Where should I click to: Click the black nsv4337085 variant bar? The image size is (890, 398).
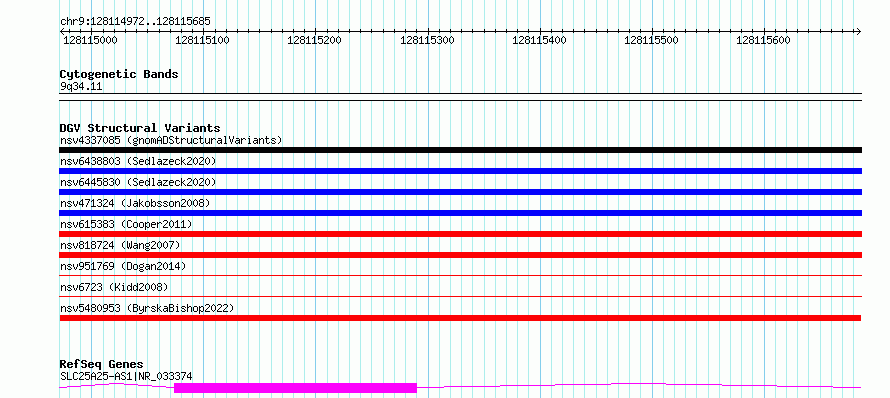coord(460,150)
